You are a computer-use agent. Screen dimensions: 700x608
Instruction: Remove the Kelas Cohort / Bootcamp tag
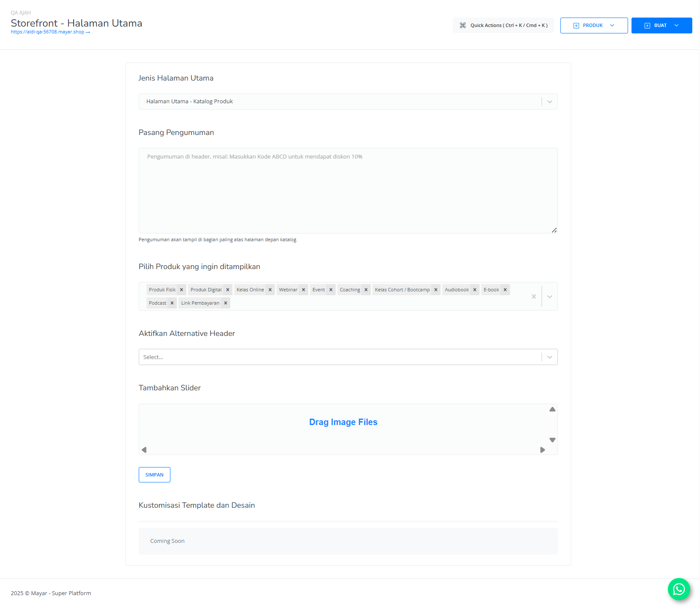436,290
